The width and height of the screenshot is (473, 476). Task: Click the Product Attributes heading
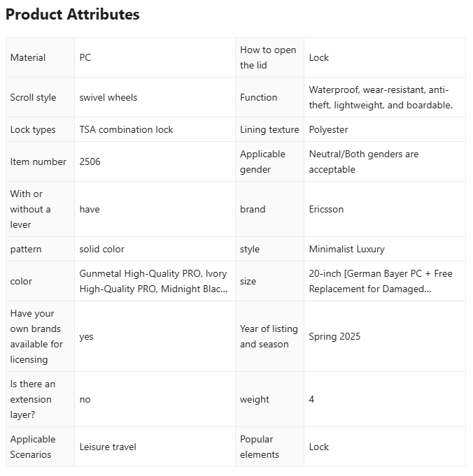73,14
